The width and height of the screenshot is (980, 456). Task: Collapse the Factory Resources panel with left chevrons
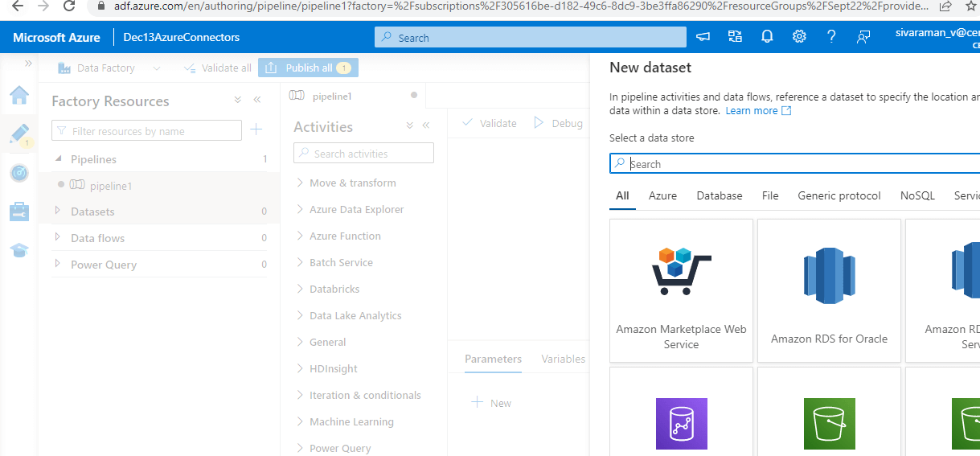click(257, 101)
